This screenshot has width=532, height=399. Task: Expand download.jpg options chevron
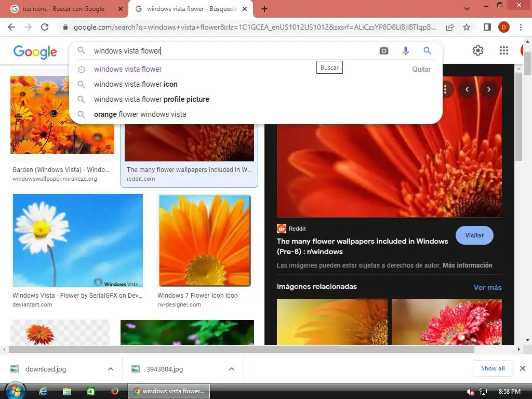111,369
